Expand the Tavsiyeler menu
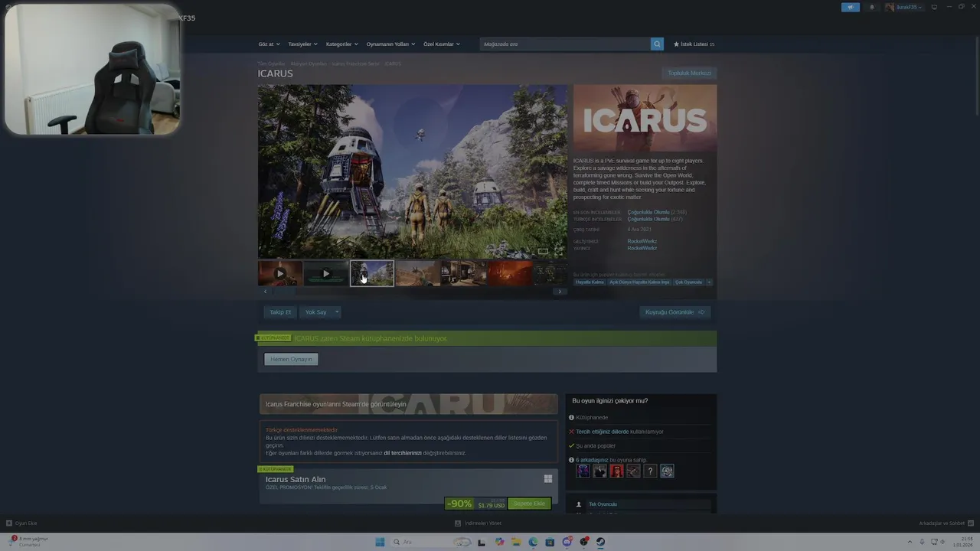 click(x=302, y=44)
